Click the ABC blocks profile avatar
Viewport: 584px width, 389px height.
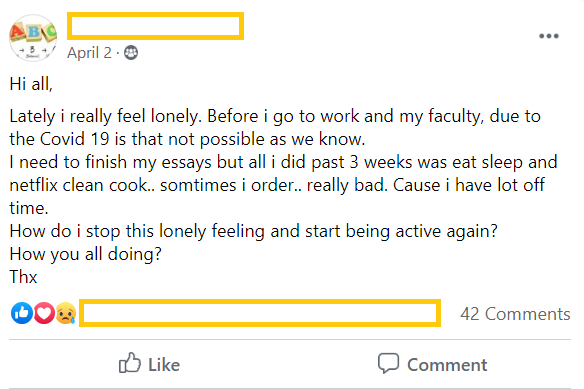[x=33, y=38]
